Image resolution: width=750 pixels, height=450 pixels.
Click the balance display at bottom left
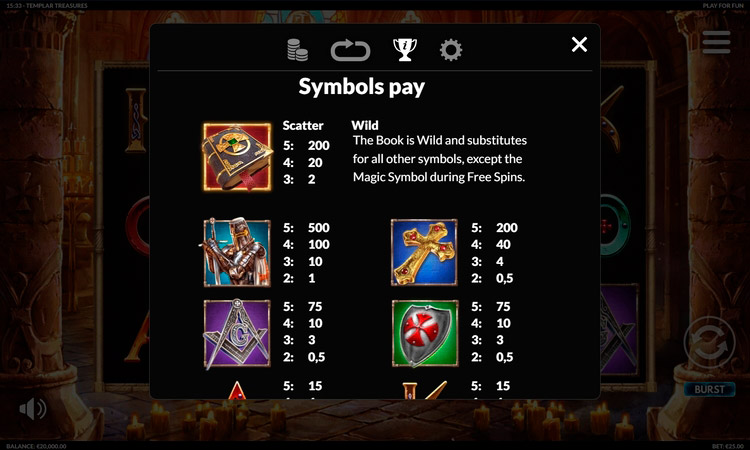pos(36,446)
